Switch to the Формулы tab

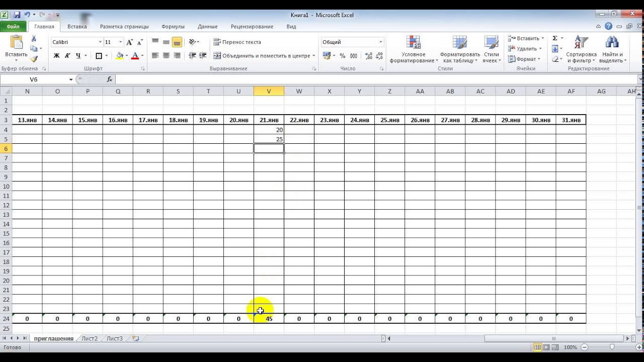point(173,26)
